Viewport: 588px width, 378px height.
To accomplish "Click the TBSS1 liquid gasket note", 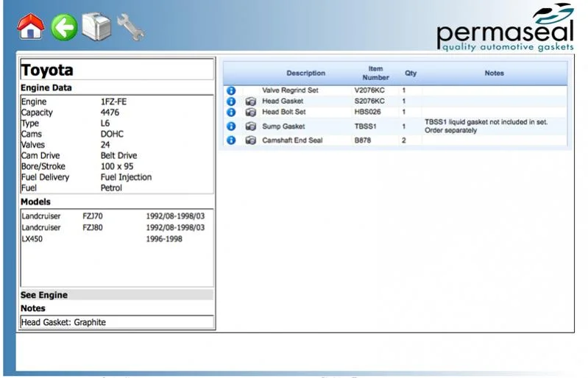I will click(x=486, y=126).
